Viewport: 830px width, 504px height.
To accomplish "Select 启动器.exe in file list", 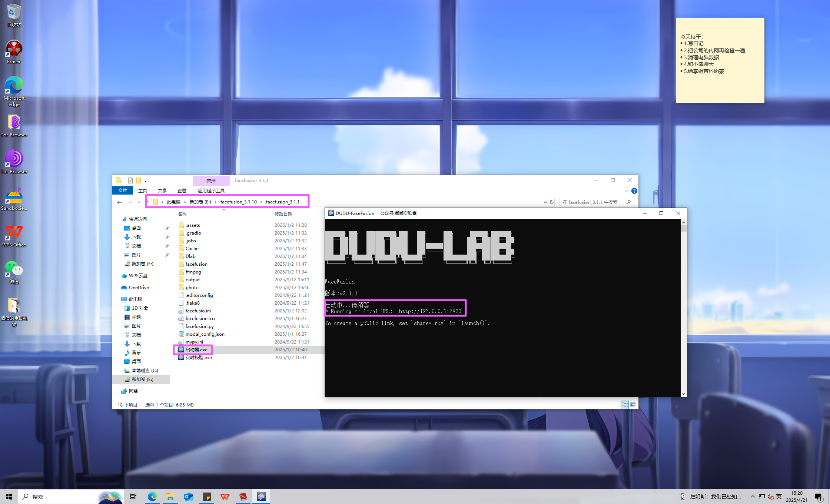I will (196, 349).
